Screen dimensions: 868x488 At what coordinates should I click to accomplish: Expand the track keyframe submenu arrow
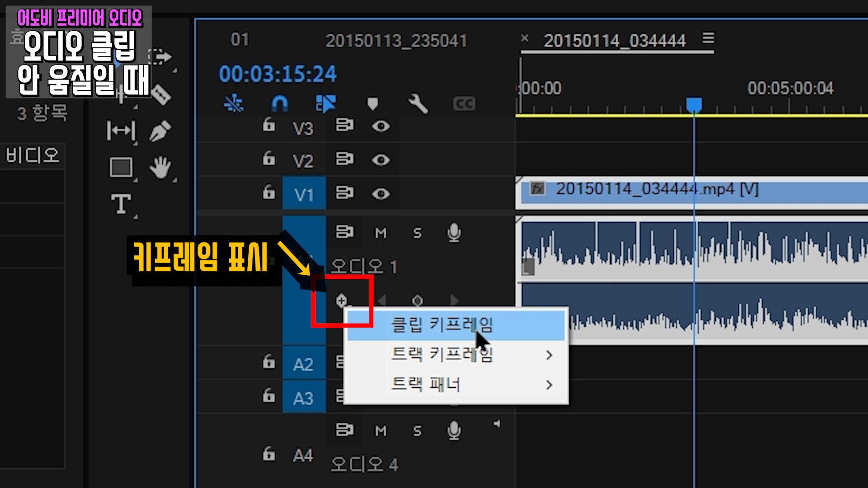point(549,355)
